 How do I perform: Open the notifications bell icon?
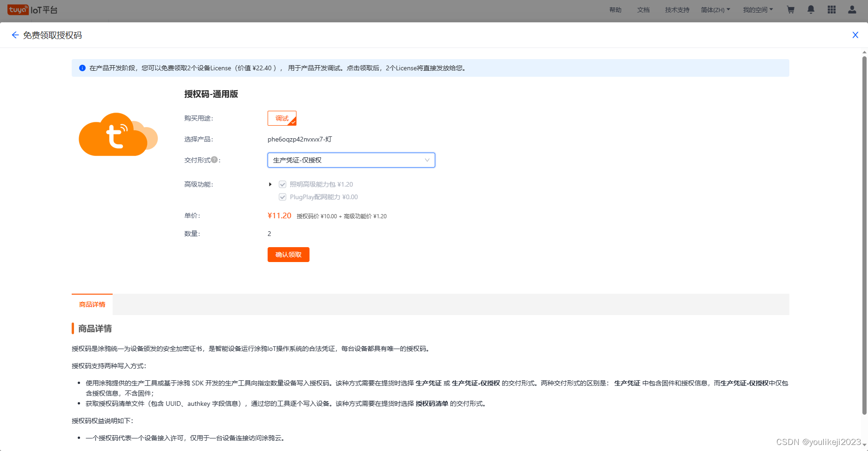811,9
